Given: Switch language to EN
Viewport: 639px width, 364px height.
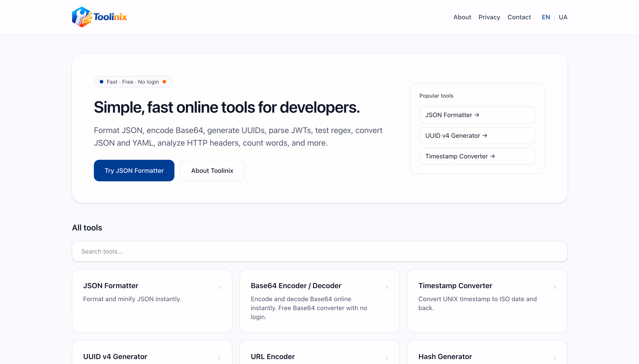Looking at the screenshot, I should pyautogui.click(x=546, y=17).
